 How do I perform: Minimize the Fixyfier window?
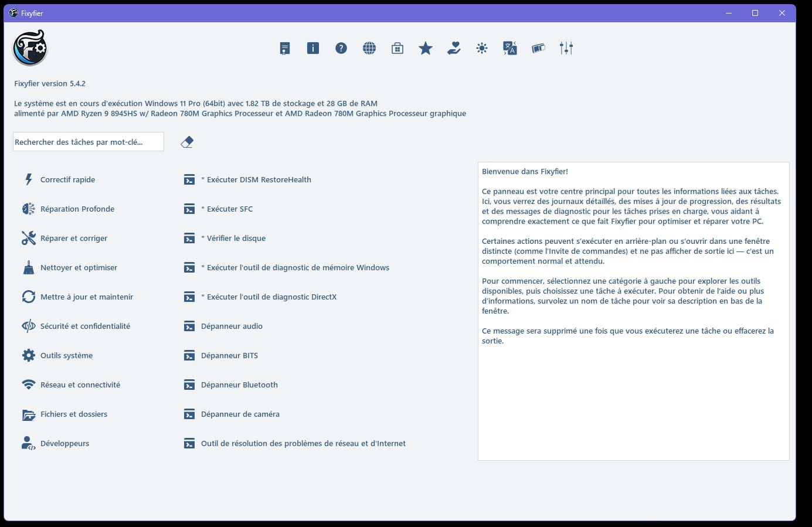(x=729, y=13)
